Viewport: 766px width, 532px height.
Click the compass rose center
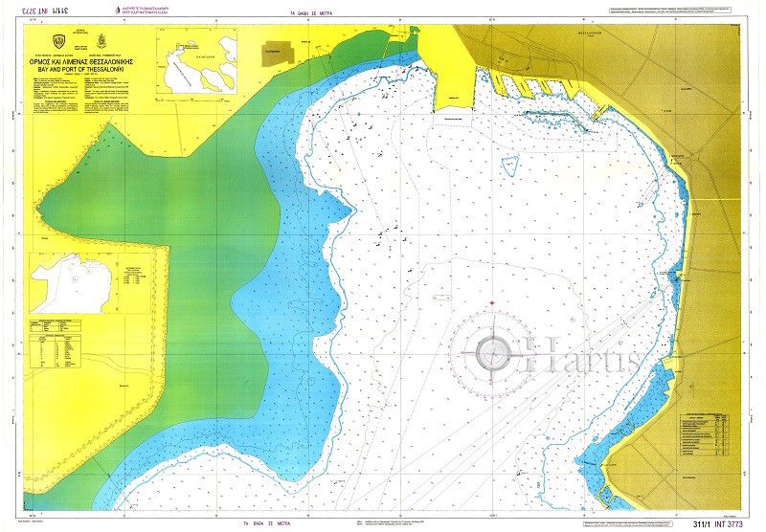coord(493,352)
